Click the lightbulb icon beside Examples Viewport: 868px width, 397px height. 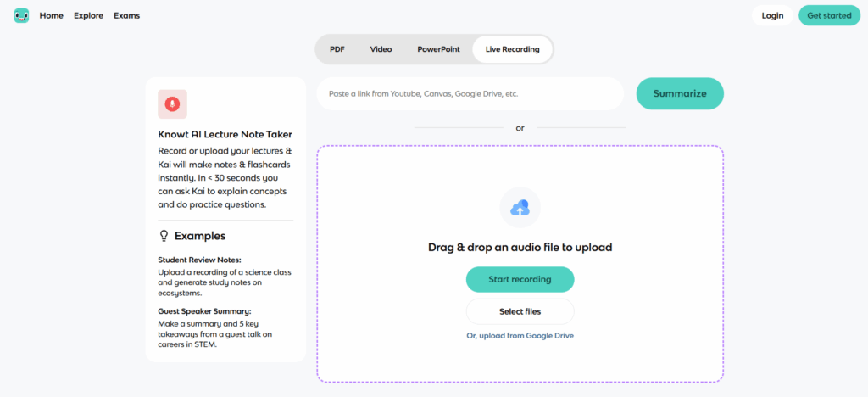(164, 236)
